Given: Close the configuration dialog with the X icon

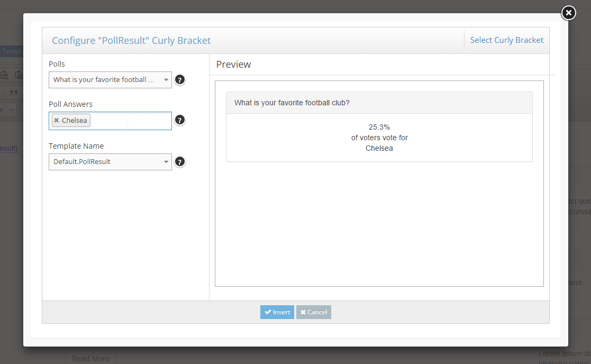Looking at the screenshot, I should tap(568, 13).
